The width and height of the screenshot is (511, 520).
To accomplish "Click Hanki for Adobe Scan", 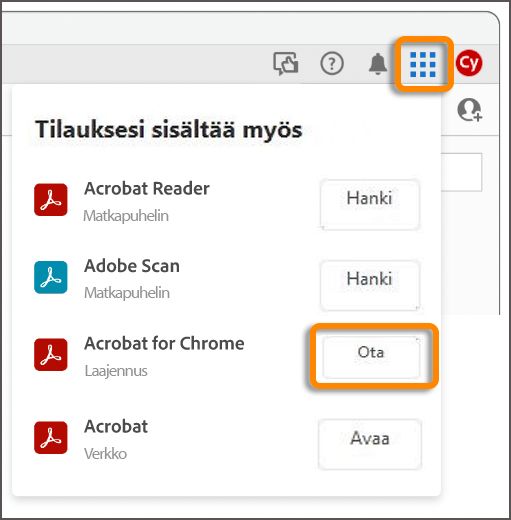I will [369, 285].
